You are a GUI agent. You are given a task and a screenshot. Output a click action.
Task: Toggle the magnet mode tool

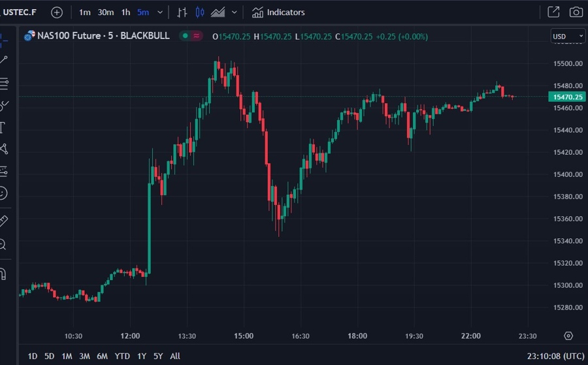(3, 274)
